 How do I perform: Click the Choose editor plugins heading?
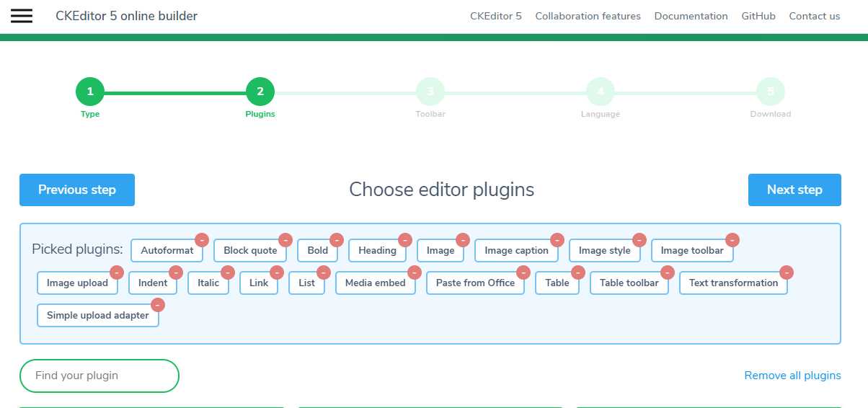pyautogui.click(x=442, y=190)
